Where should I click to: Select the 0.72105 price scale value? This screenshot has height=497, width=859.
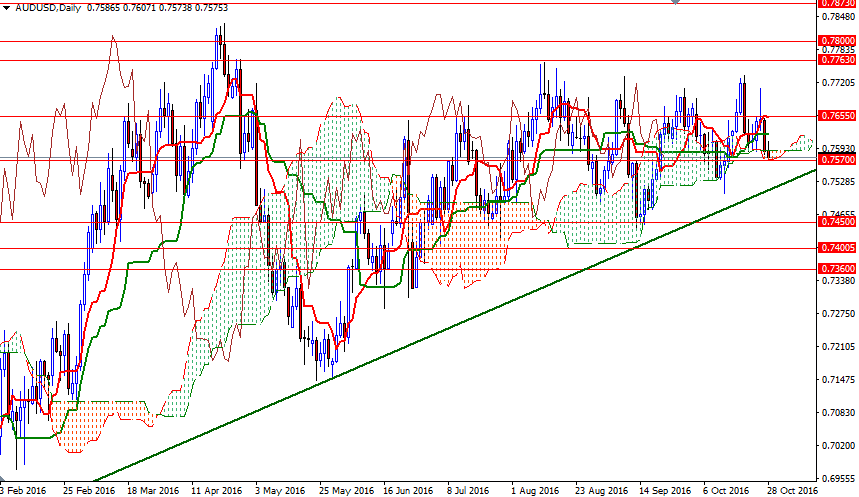pyautogui.click(x=838, y=347)
